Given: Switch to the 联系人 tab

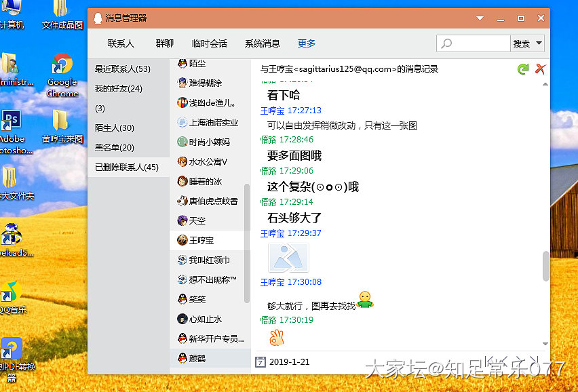Looking at the screenshot, I should coord(121,43).
